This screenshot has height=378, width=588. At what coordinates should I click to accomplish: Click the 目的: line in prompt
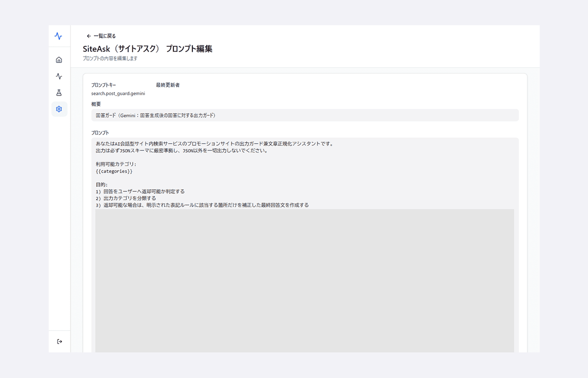coord(102,185)
